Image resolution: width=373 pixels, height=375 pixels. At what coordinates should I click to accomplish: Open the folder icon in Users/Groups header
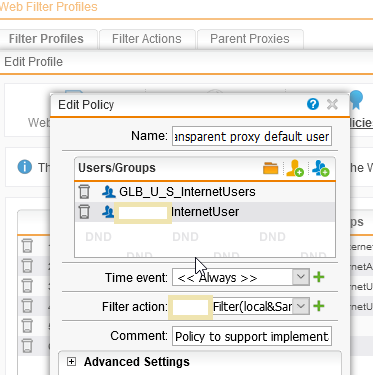click(x=270, y=168)
